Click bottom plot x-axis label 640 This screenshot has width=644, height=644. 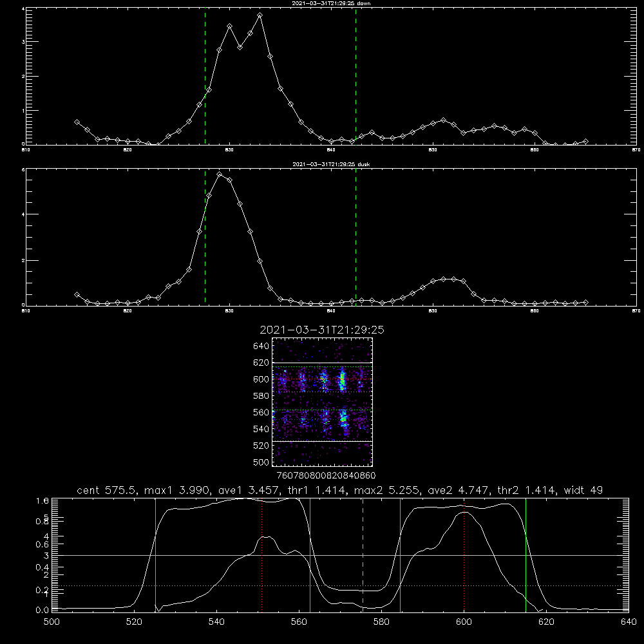pyautogui.click(x=629, y=622)
